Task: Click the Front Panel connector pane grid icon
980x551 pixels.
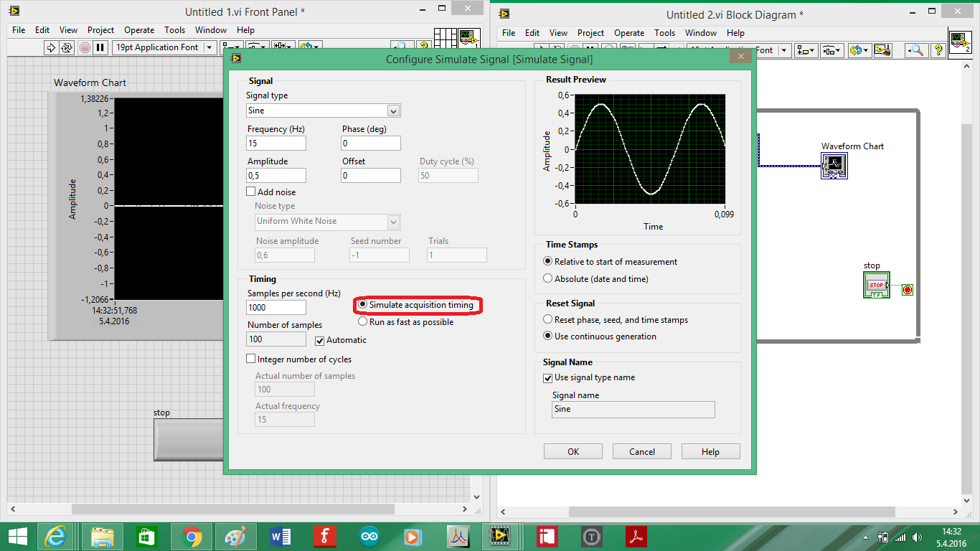Action: coord(446,37)
